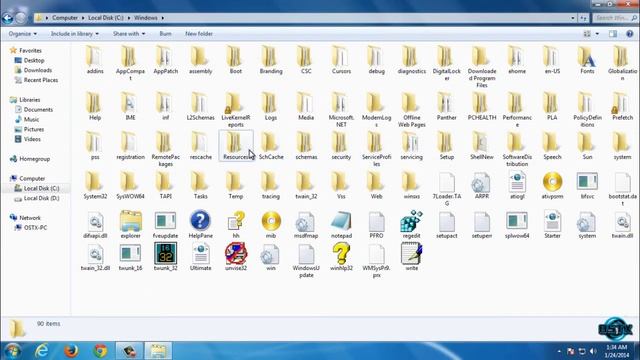Open the Music library
This screenshot has height=360, width=640.
(x=31, y=119)
